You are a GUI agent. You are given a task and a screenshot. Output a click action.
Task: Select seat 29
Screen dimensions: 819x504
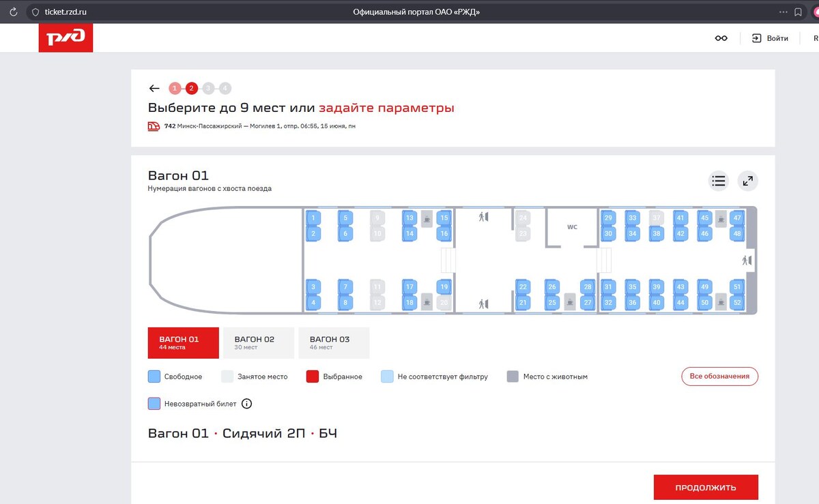(x=608, y=218)
